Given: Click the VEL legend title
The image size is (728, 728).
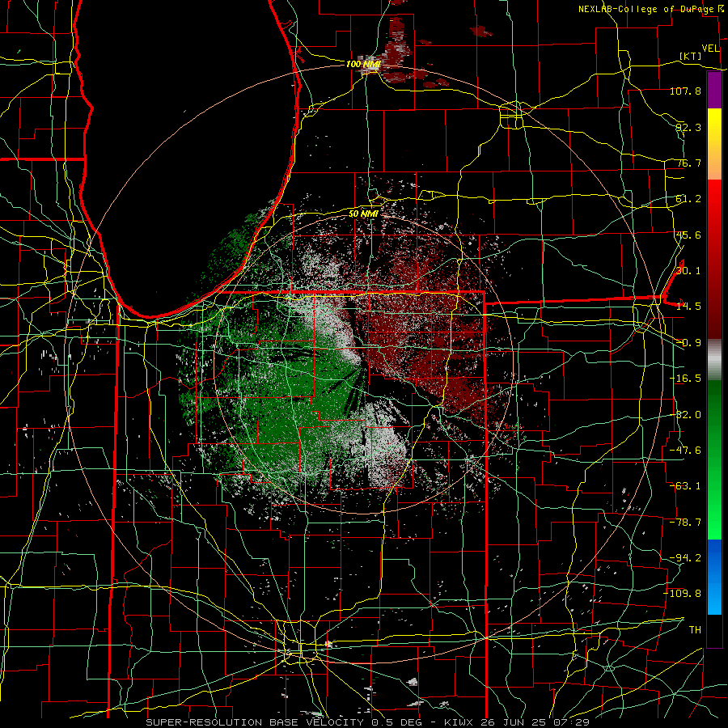Looking at the screenshot, I should (x=711, y=49).
